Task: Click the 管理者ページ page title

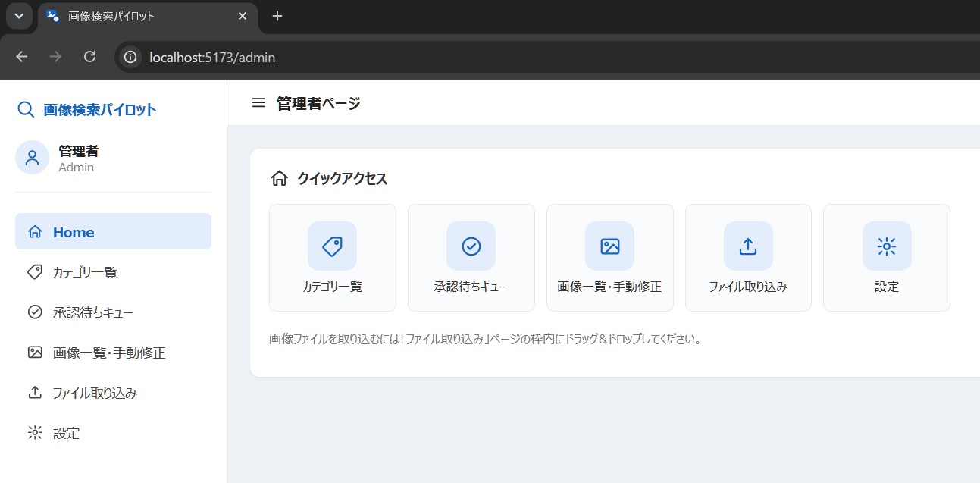Action: click(x=318, y=103)
